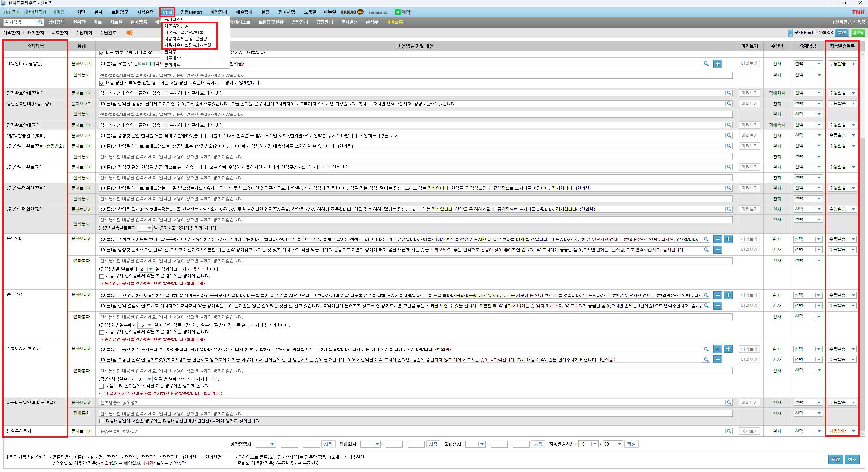Viewport: 868px width, 472px height.
Task: Open template search for 생일축하문자 row
Action: click(729, 431)
